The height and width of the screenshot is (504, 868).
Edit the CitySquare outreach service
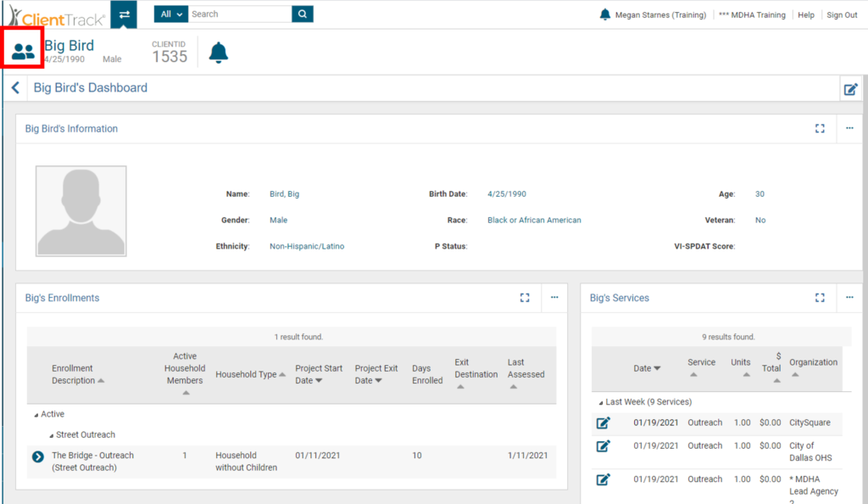(603, 423)
